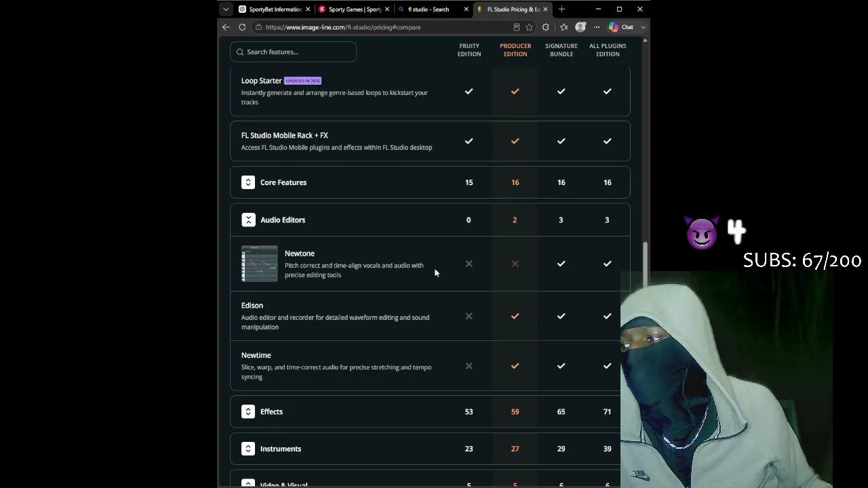Click Newtone's Signature Bundle checkmark
868x488 pixels.
[561, 264]
